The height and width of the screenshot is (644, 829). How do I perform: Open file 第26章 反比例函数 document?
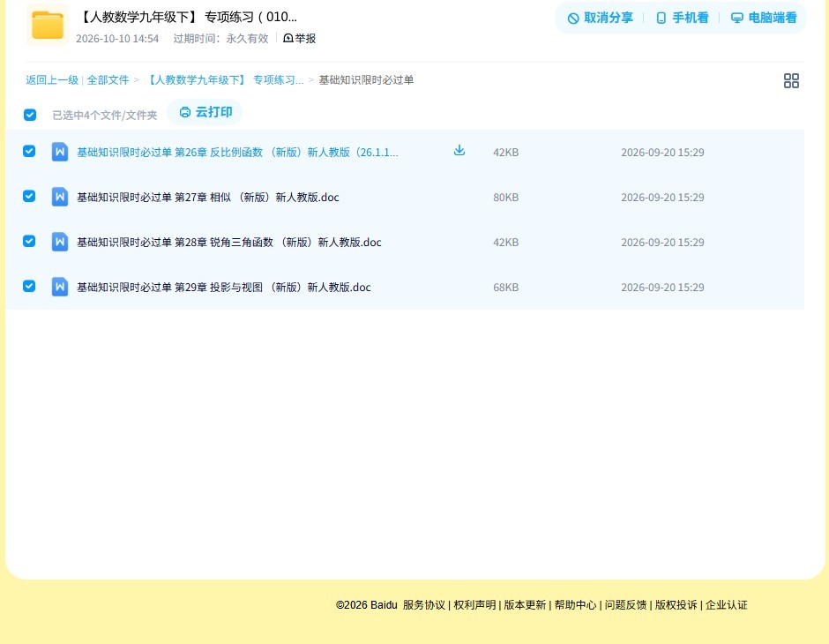237,153
